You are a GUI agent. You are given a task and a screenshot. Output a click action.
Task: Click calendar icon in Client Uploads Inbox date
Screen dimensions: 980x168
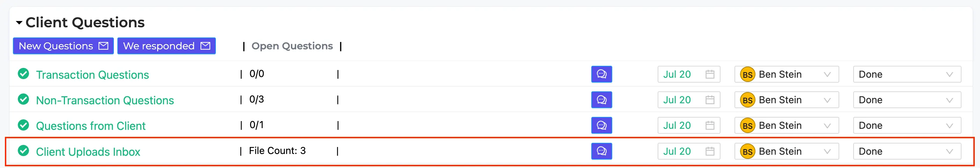(710, 151)
